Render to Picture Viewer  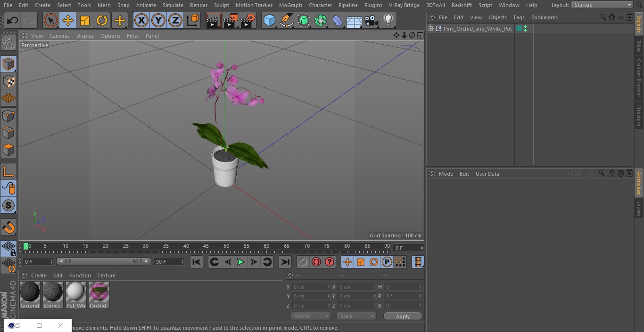231,20
